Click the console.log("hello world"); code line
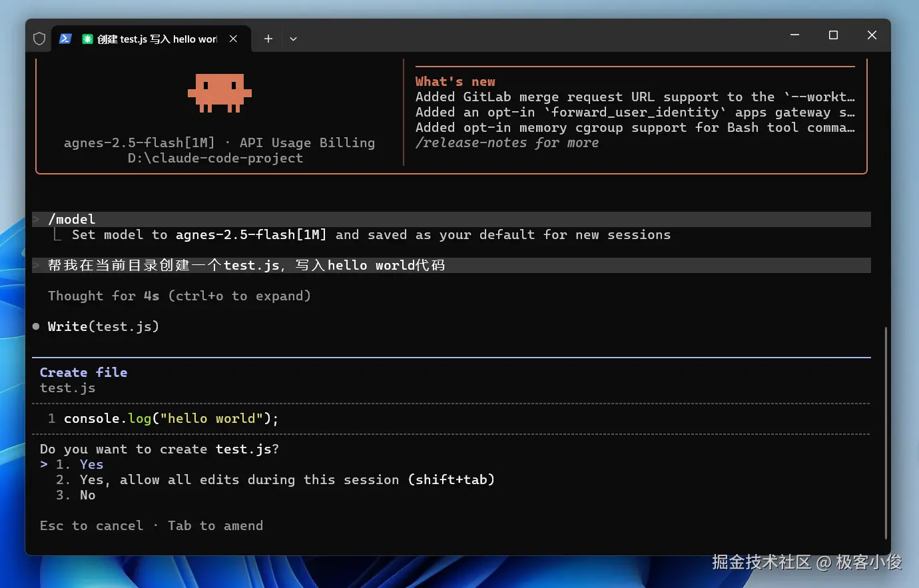The width and height of the screenshot is (919, 588). pos(171,418)
